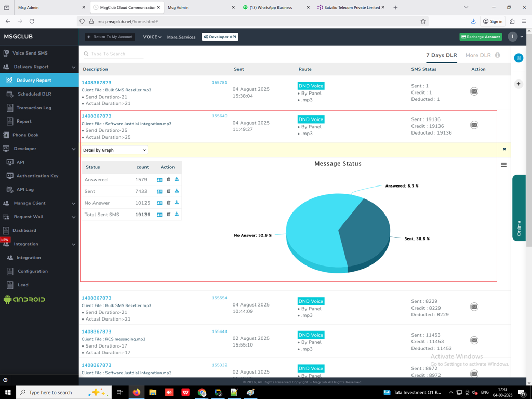Open Firefox from the taskbar

[137, 392]
